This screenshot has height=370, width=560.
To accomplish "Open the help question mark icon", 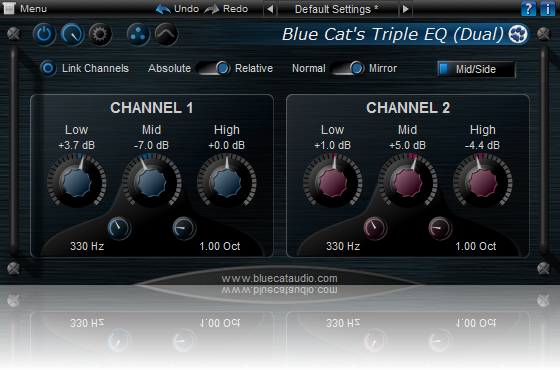I will coord(528,9).
